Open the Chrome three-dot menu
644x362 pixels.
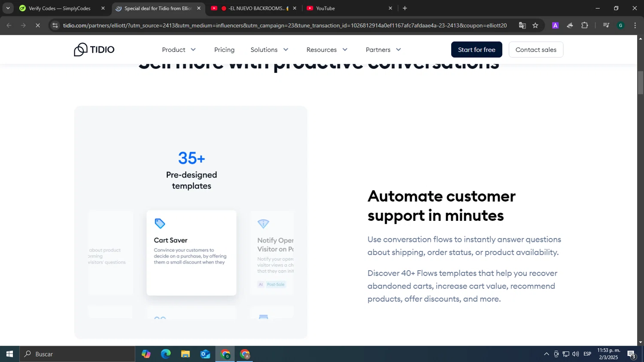(x=635, y=26)
